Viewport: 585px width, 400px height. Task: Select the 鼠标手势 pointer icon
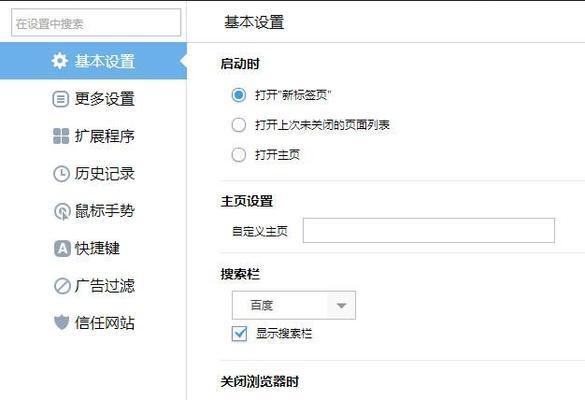tap(62, 211)
